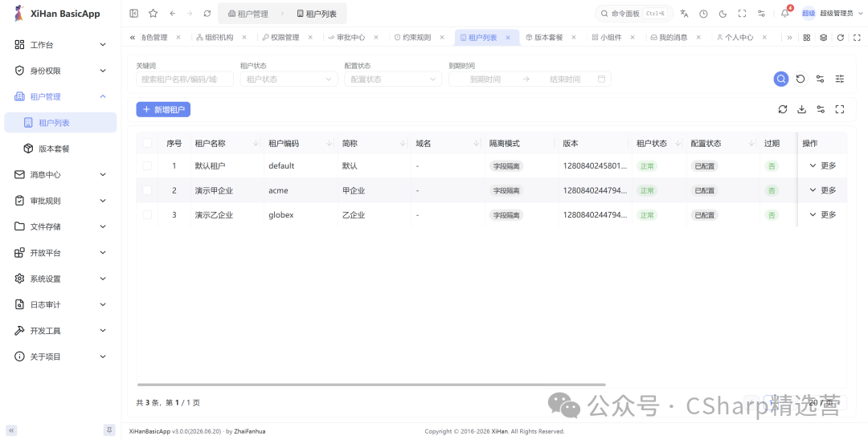Image resolution: width=868 pixels, height=440 pixels.
Task: Open the language translation icon
Action: (x=684, y=14)
